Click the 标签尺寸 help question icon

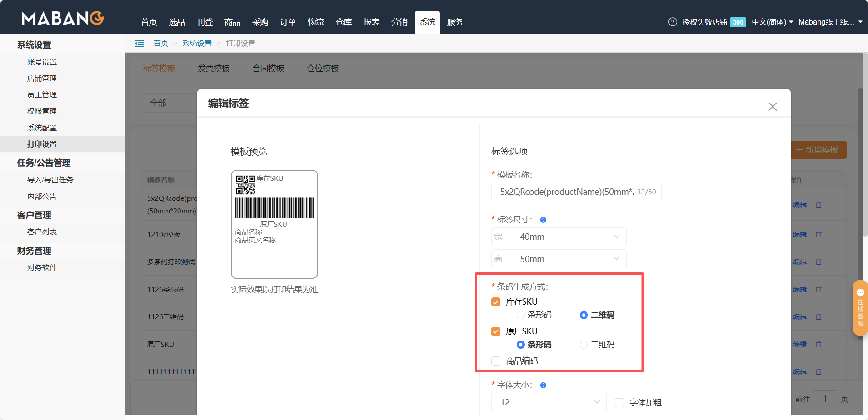click(x=544, y=220)
